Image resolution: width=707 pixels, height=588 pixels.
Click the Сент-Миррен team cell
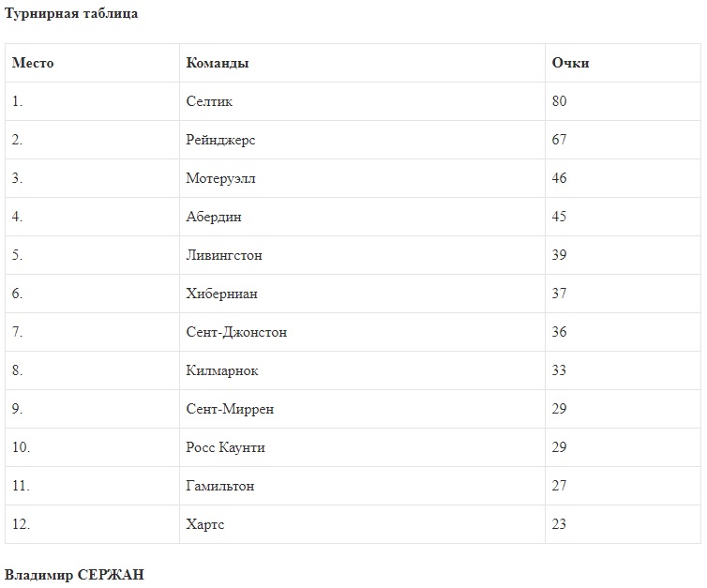click(x=230, y=409)
